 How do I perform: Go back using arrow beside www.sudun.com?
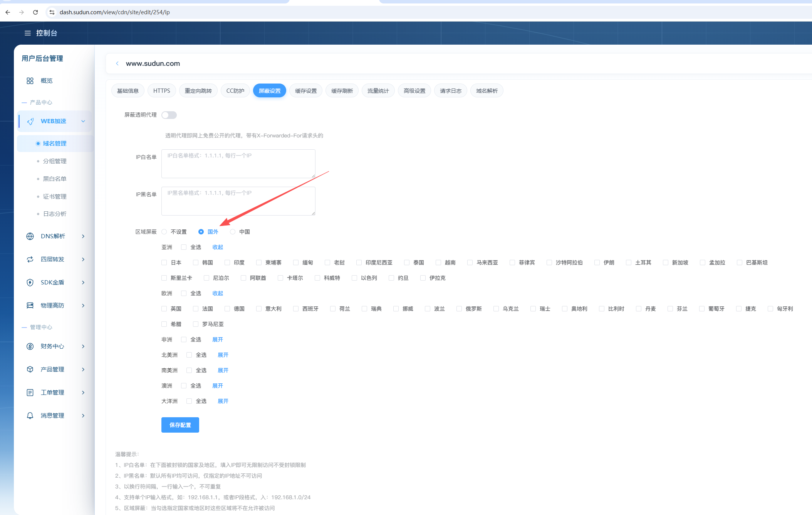tap(117, 64)
